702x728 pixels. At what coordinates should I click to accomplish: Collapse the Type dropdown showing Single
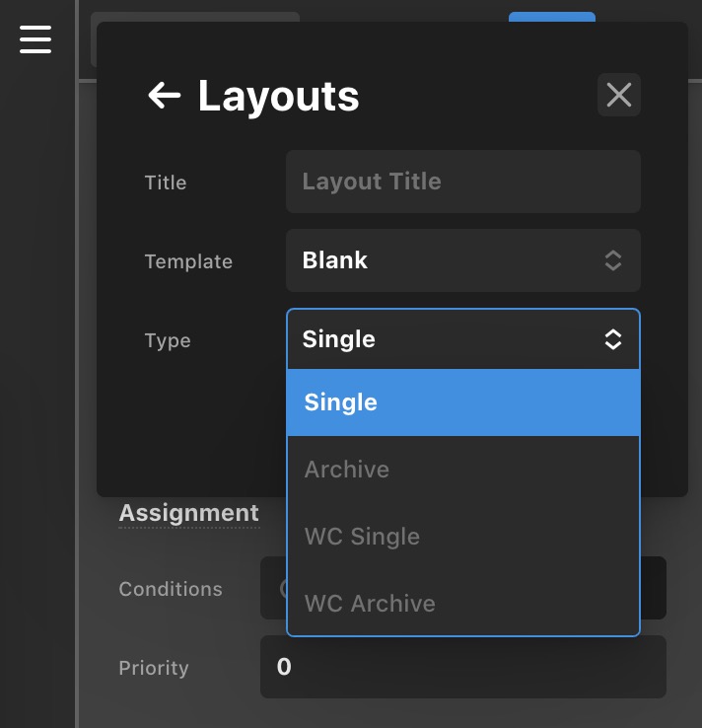coord(463,339)
